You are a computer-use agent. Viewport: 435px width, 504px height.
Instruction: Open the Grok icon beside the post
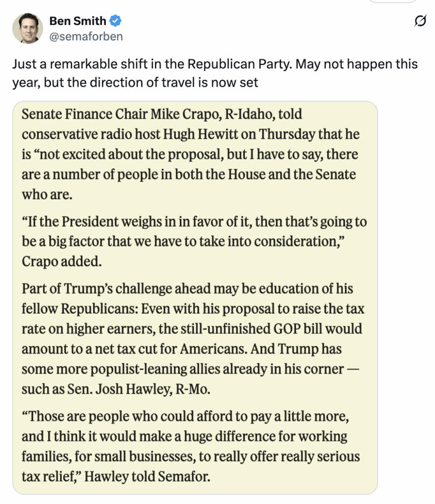tap(420, 21)
